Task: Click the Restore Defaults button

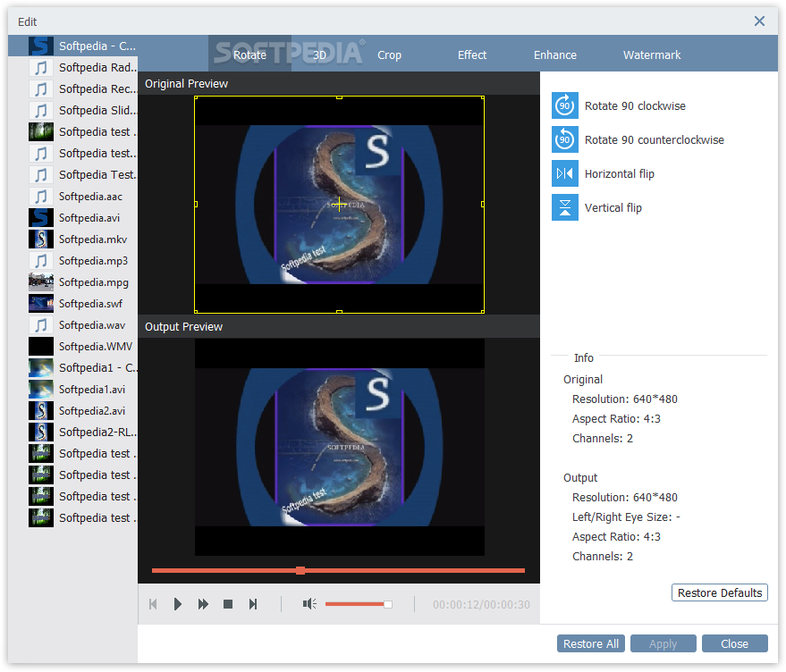Action: tap(719, 592)
